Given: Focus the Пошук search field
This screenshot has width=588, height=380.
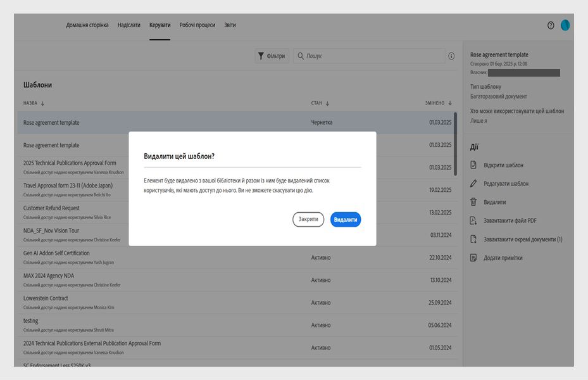Looking at the screenshot, I should click(369, 56).
